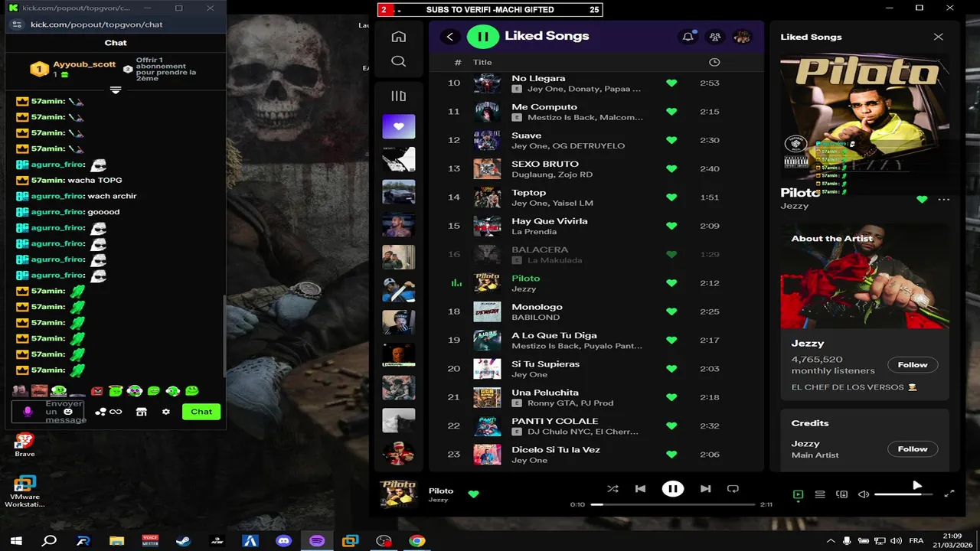Open Steam from the taskbar
The image size is (980, 551).
tap(183, 541)
